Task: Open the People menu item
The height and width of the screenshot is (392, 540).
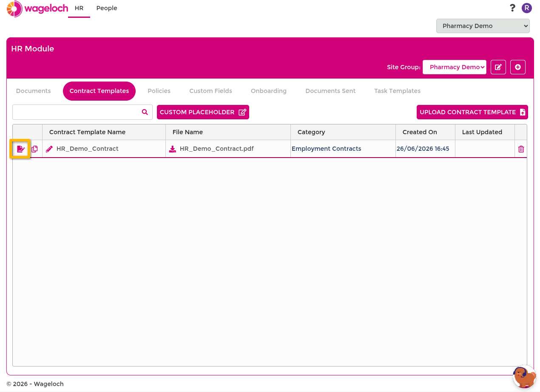Action: click(x=107, y=8)
